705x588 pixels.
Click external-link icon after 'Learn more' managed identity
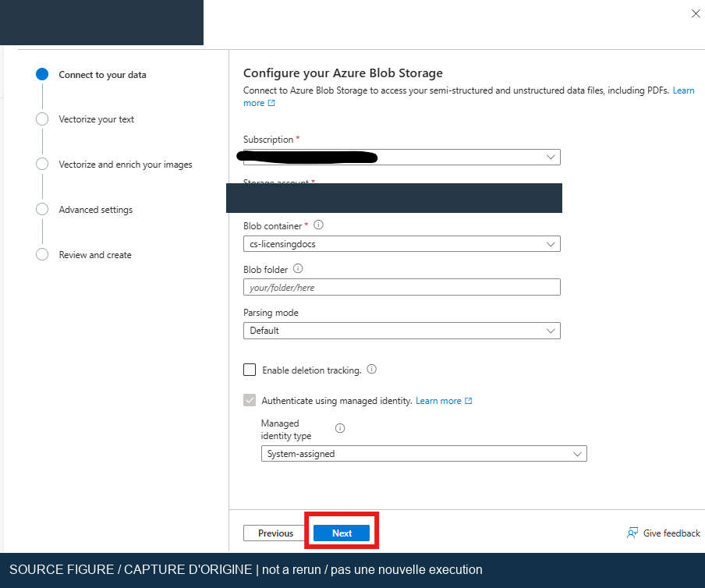click(468, 401)
